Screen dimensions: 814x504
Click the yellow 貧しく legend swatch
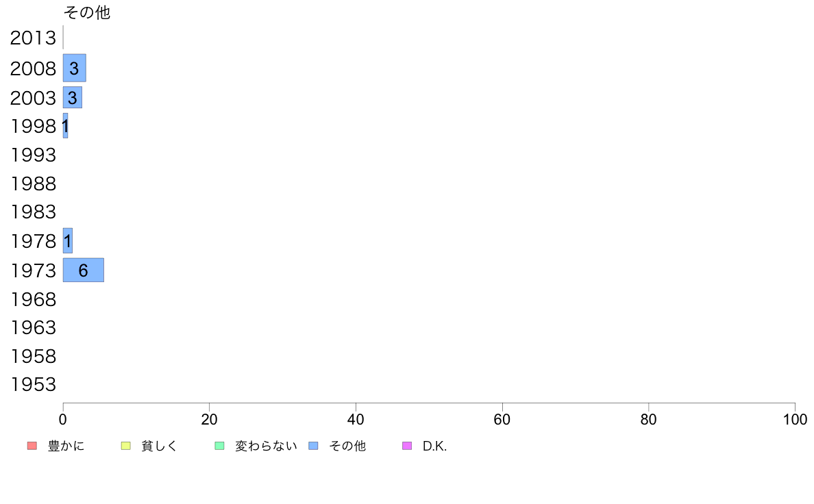125,446
